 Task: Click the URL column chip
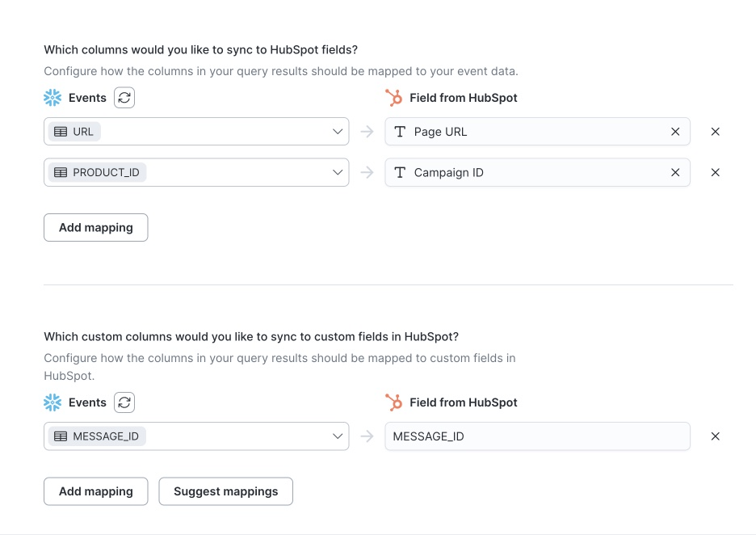[74, 132]
